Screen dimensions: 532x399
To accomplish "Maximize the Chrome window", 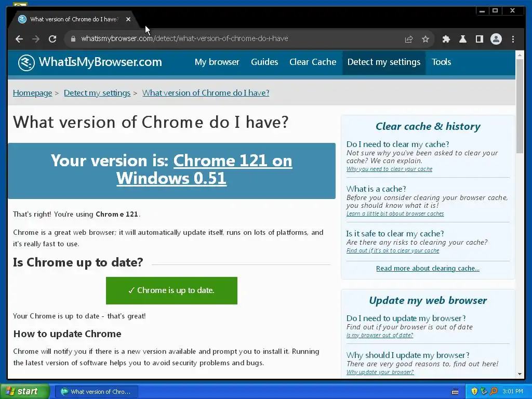I will [x=495, y=11].
